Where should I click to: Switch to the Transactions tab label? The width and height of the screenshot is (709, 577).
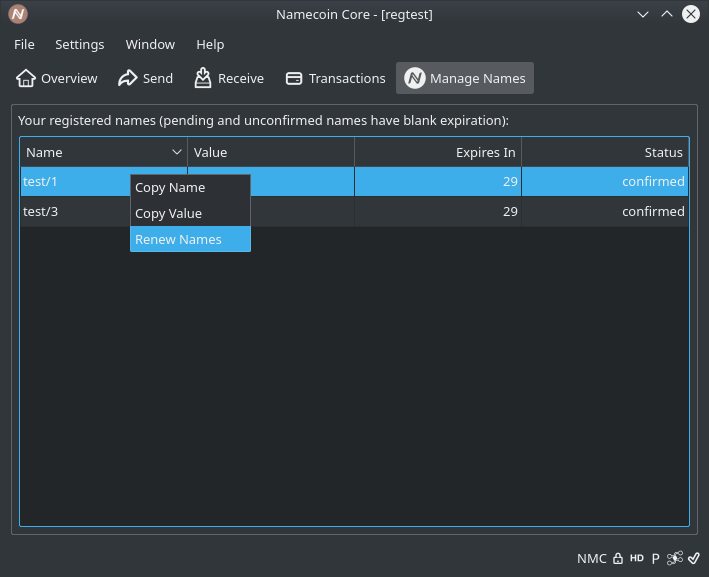pyautogui.click(x=347, y=79)
